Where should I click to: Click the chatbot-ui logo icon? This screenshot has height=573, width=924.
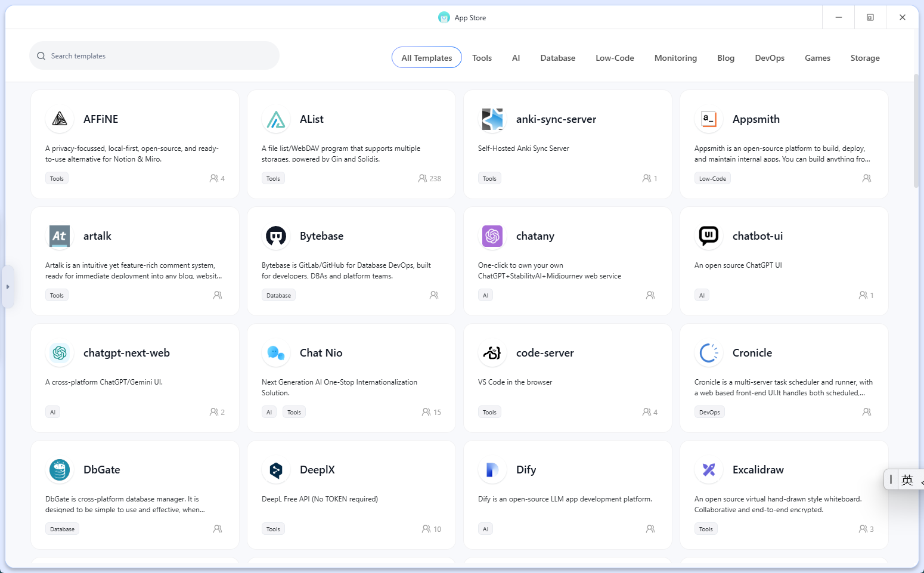pyautogui.click(x=709, y=236)
